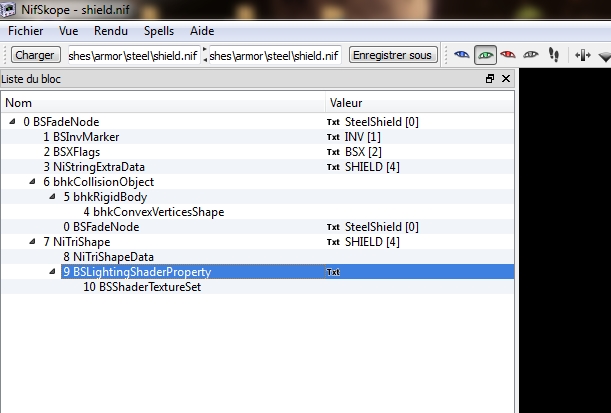Open the Aide menu
Viewport: 611px width, 413px height.
click(x=202, y=31)
